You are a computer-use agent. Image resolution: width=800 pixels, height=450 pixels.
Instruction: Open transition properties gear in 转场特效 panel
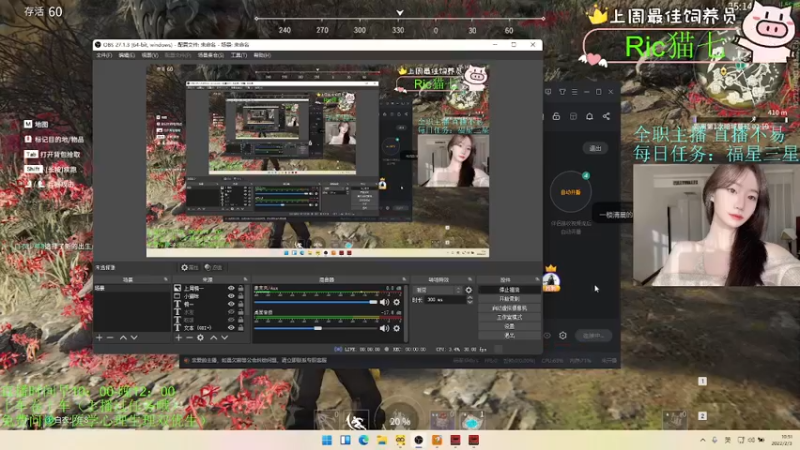click(x=469, y=290)
